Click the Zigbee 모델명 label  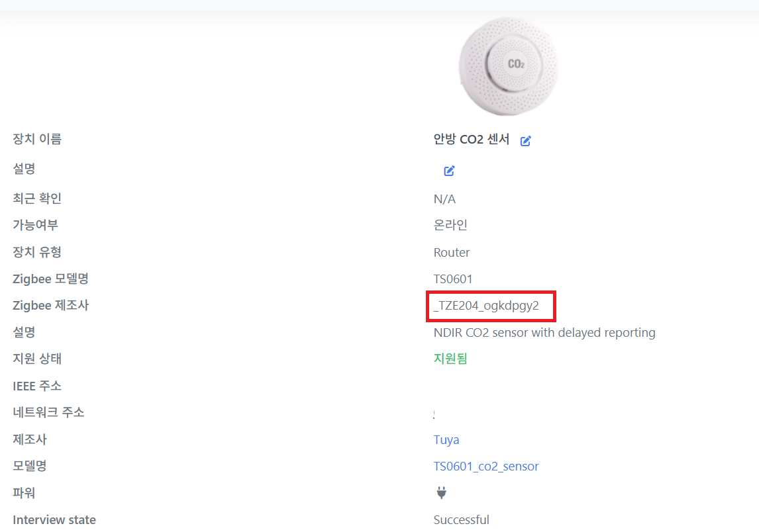pyautogui.click(x=50, y=279)
